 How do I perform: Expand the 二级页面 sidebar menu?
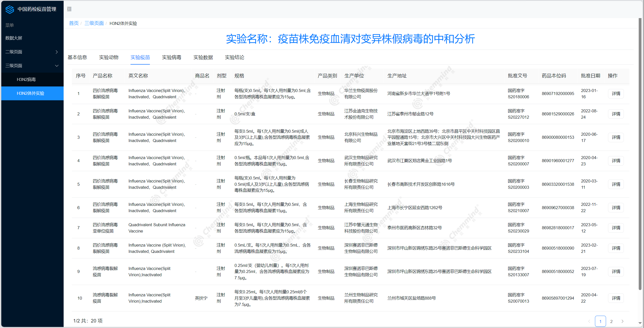point(32,52)
